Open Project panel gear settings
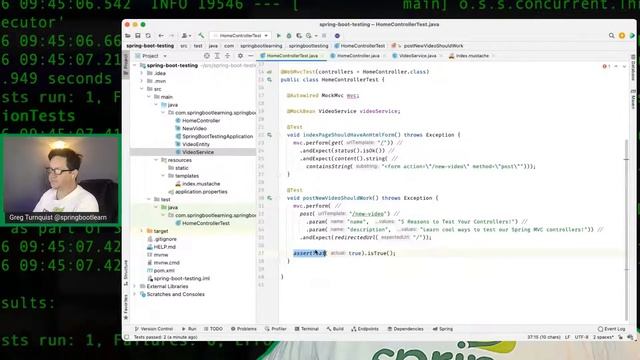Image resolution: width=640 pixels, height=360 pixels. coord(240,56)
